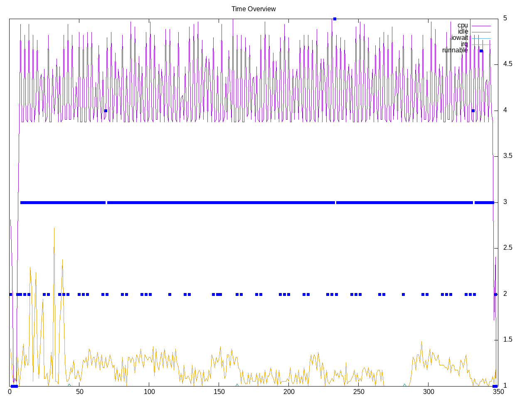The image size is (532, 399).
Task: Click the y-axis tick label 1.5
Action: coord(507,340)
